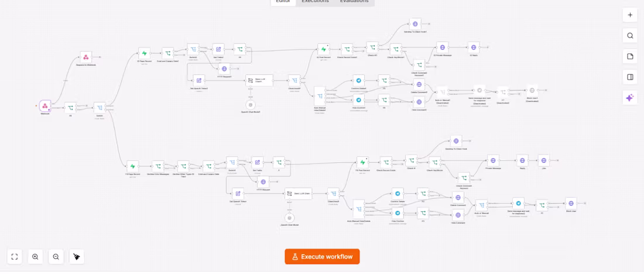Zoom out of the canvas
This screenshot has height=274, width=644.
pyautogui.click(x=56, y=257)
